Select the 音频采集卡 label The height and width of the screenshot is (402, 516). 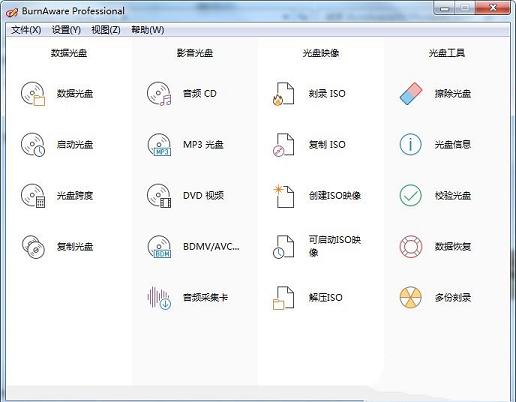(205, 298)
